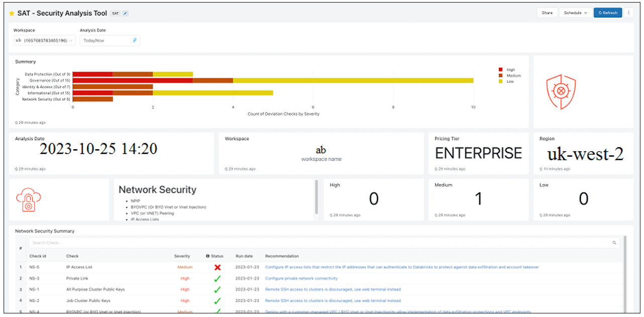Click the Network Security panel scrollbar
The height and width of the screenshot is (317, 644).
(316, 197)
